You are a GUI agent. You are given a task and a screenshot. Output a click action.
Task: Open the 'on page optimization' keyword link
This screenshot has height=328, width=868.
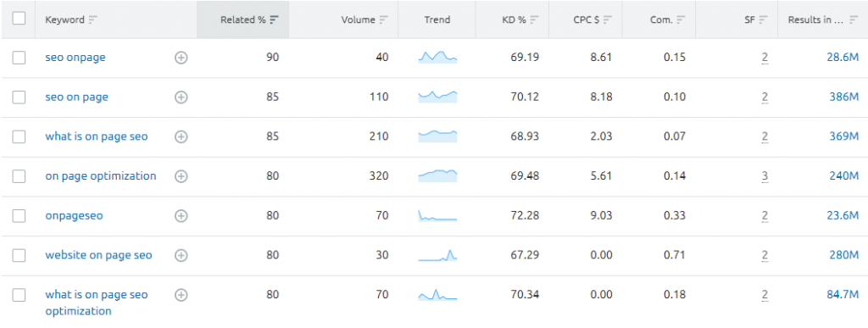tap(101, 176)
